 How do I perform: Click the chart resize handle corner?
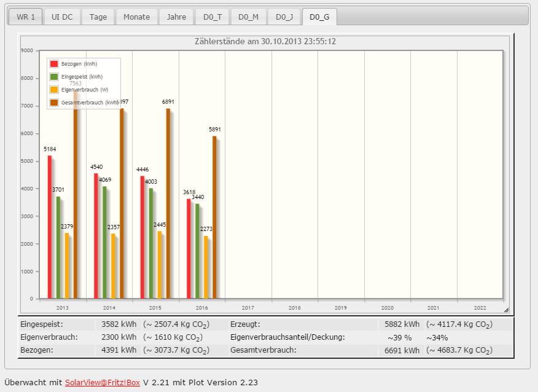506,310
